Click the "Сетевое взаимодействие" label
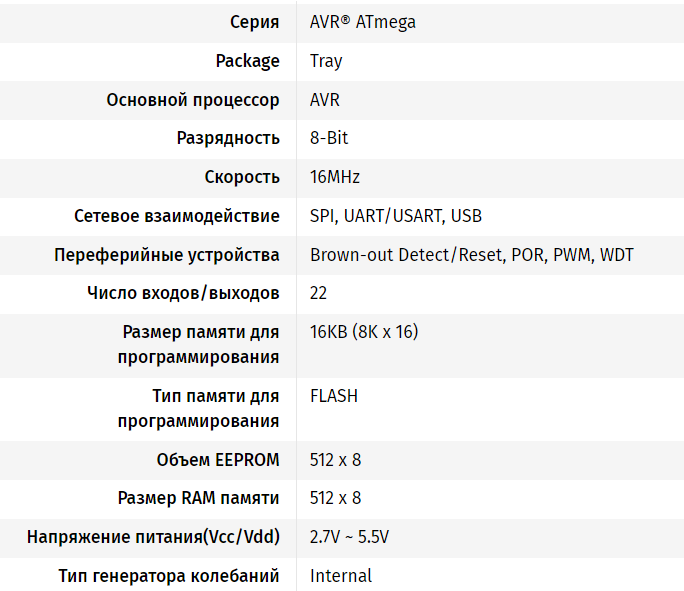Screen dimensions: 684x591 click(x=177, y=216)
